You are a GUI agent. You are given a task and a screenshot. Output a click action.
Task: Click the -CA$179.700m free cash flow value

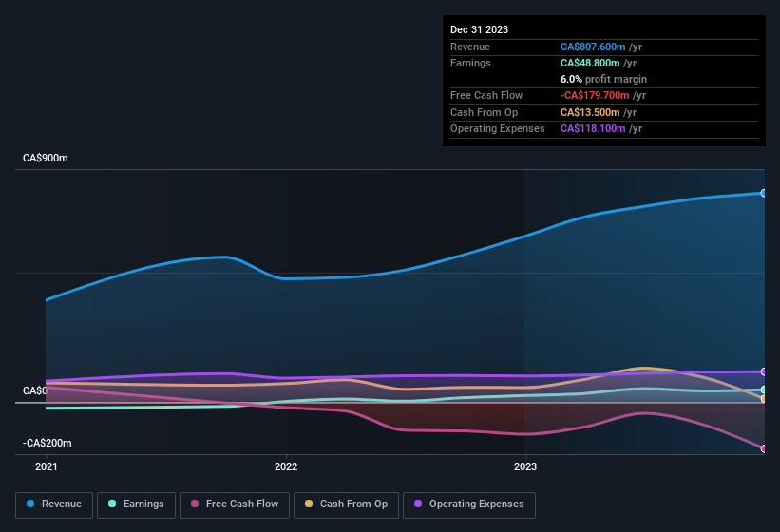point(595,95)
